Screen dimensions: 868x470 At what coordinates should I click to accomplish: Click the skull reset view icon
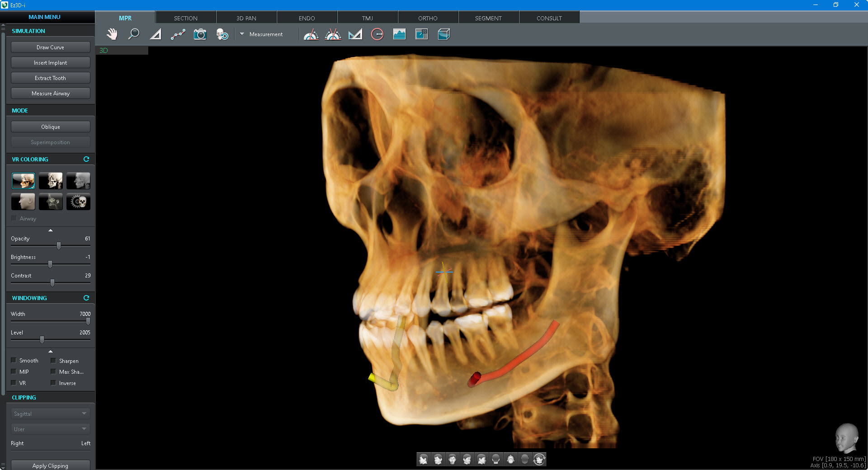click(222, 34)
